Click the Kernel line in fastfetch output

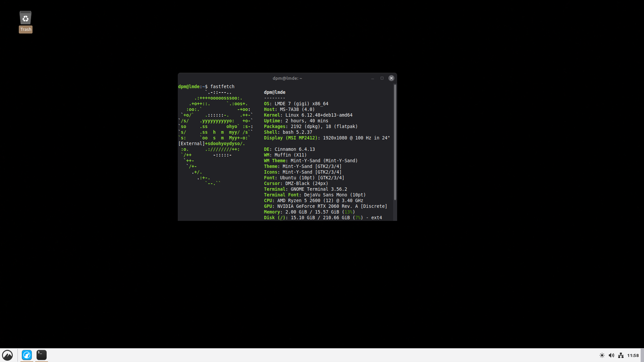click(x=308, y=115)
